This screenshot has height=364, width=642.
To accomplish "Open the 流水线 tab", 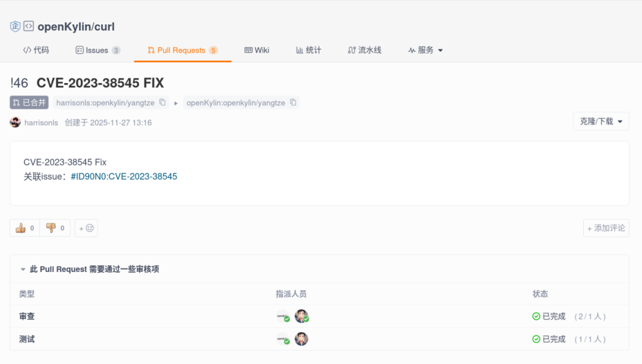I will pos(364,50).
